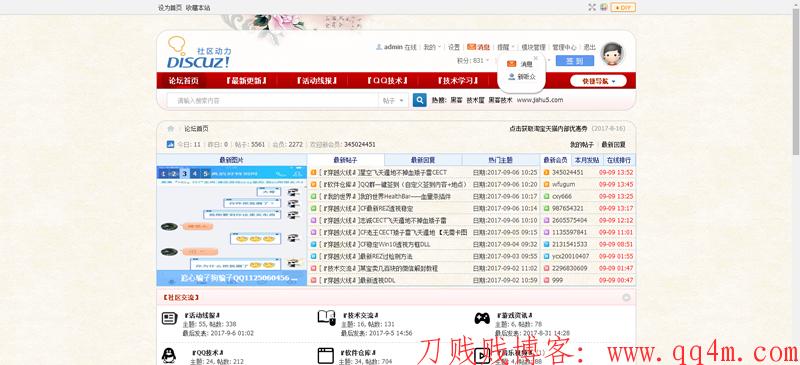
Task: Click the hot search term 技术屋
Action: click(476, 100)
